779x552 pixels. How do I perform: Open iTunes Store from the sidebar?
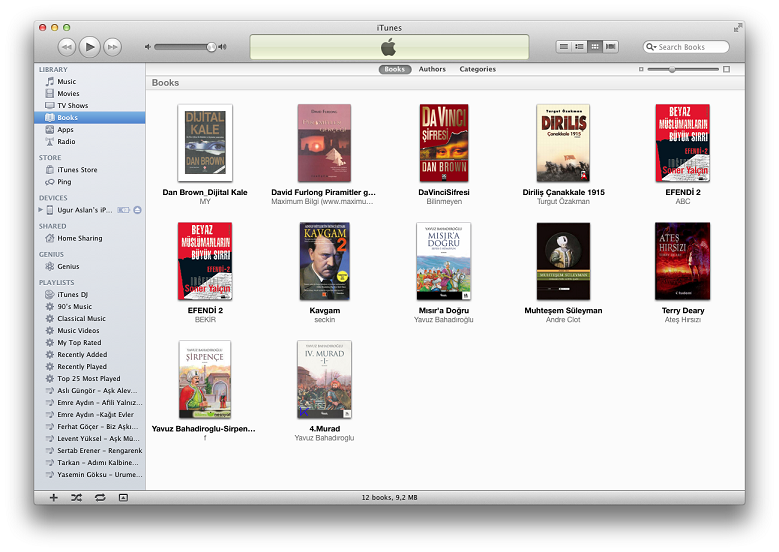click(x=77, y=170)
